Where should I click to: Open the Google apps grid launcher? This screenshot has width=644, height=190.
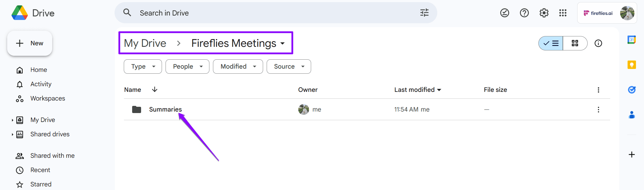click(x=563, y=13)
